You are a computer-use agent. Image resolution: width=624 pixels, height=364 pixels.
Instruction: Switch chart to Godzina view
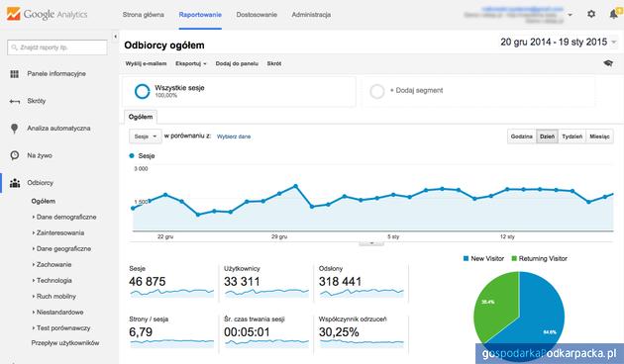click(522, 136)
